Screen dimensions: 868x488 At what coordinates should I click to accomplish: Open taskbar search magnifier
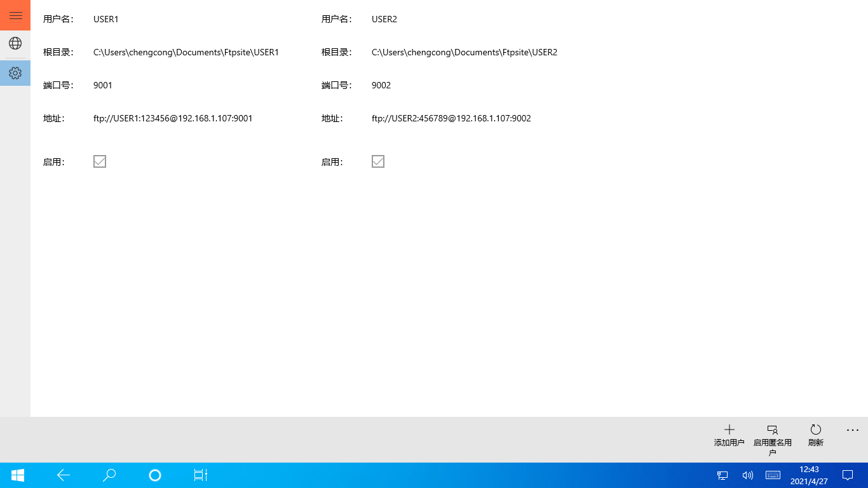tap(109, 475)
